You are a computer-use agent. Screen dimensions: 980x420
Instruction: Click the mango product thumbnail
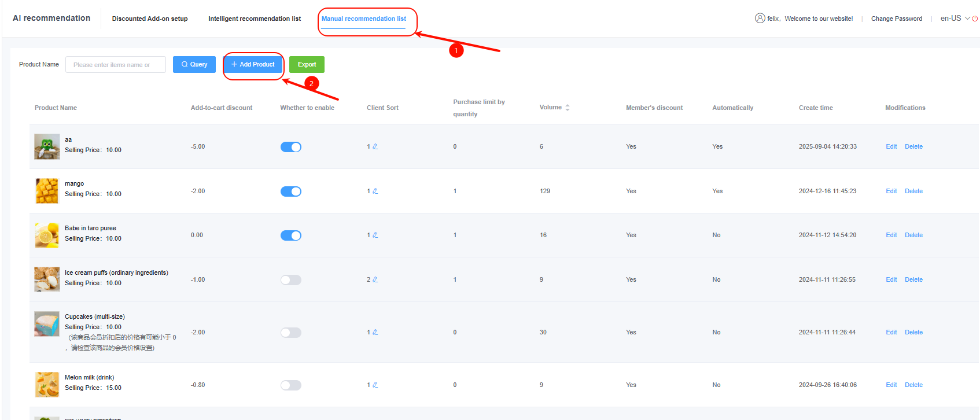click(47, 191)
